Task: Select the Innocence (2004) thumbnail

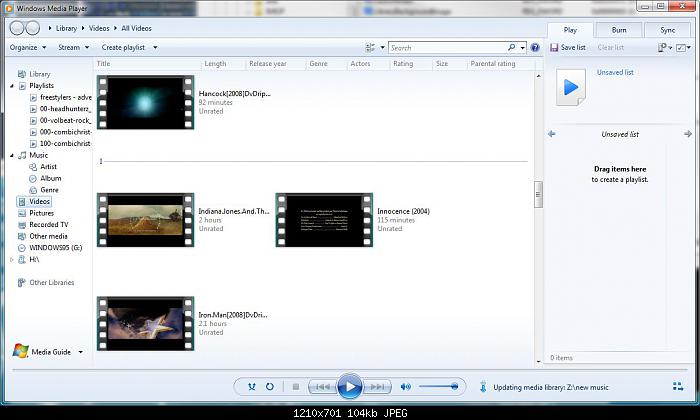Action: (x=324, y=220)
